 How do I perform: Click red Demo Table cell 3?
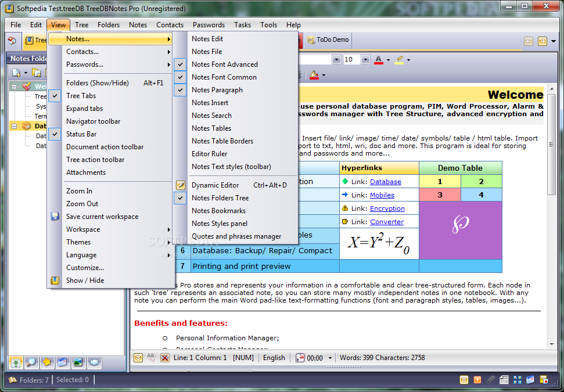click(440, 195)
